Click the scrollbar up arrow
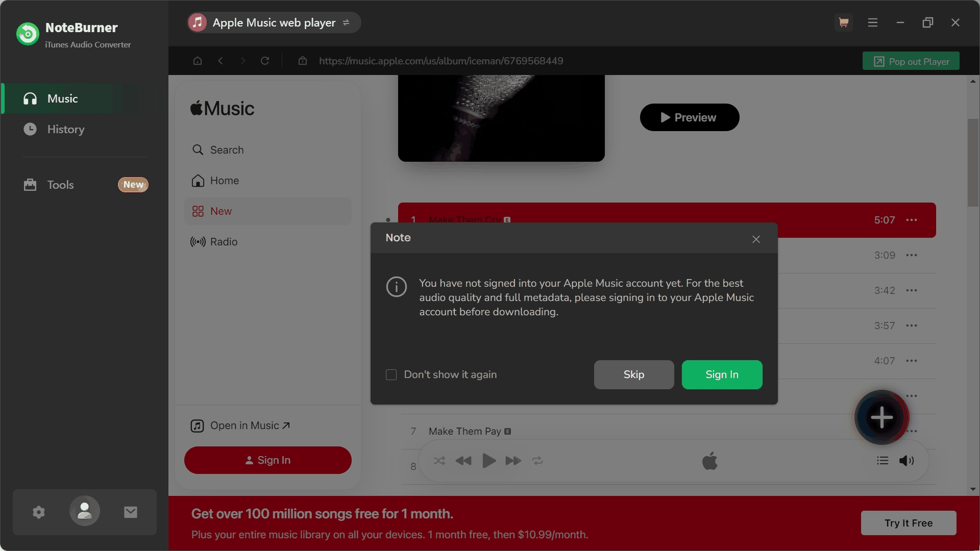 click(x=973, y=81)
